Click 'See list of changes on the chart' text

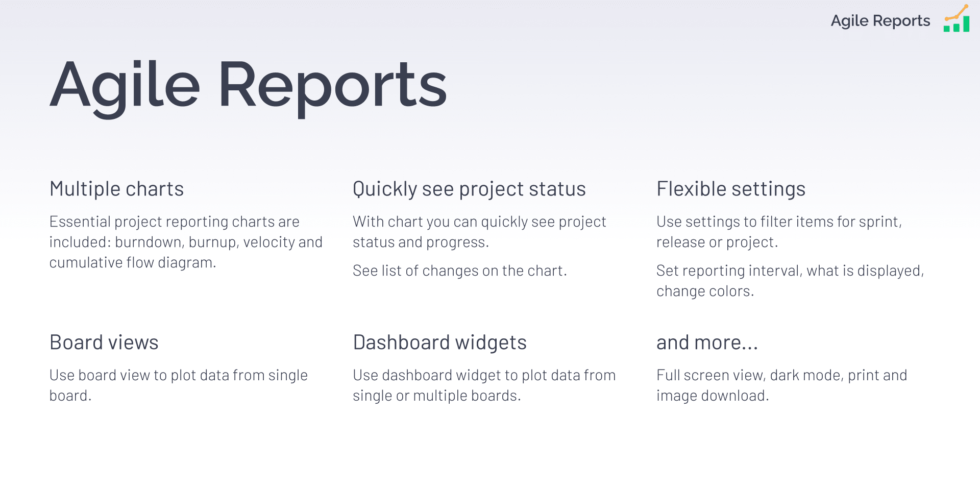click(x=460, y=271)
